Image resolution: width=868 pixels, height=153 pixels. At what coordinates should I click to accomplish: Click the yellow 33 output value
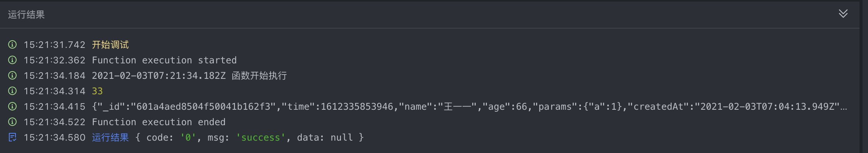pos(97,91)
